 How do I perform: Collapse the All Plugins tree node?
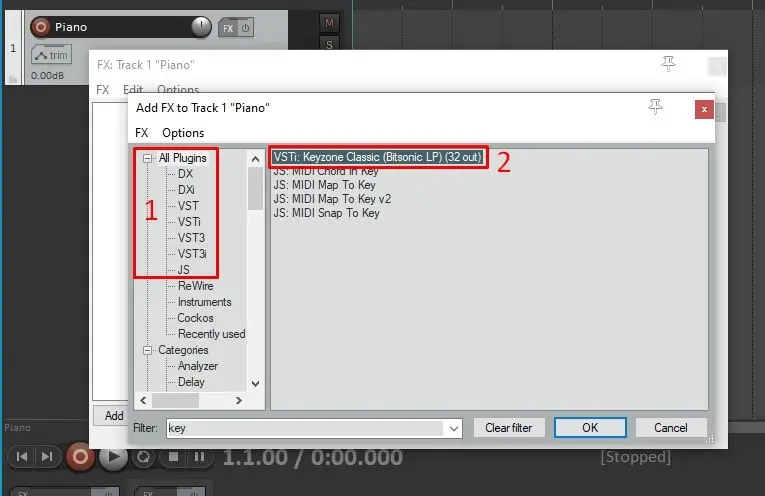click(147, 158)
